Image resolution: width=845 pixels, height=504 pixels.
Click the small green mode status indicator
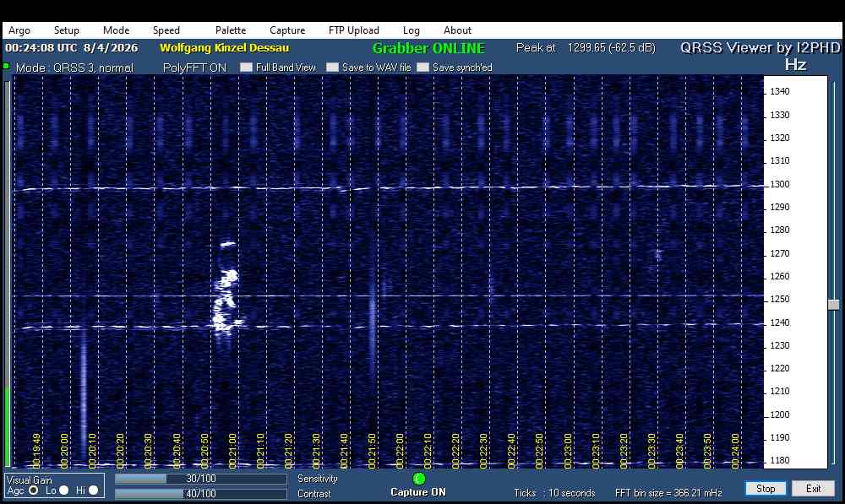pos(6,66)
